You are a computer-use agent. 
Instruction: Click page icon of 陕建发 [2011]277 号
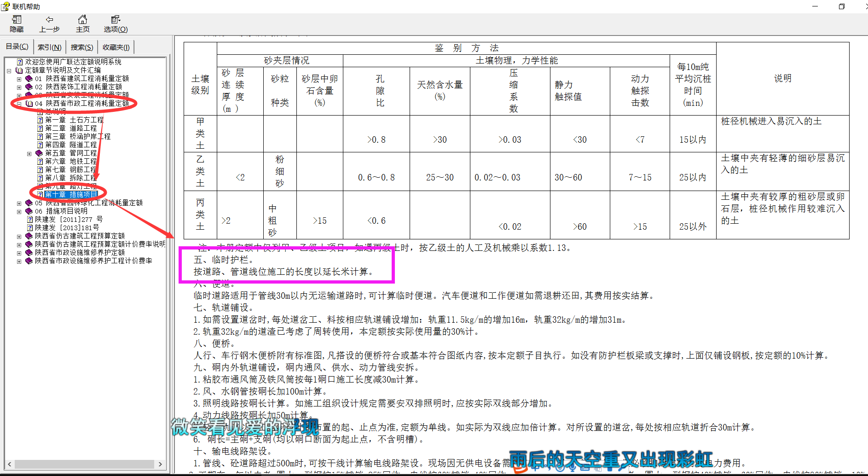(x=30, y=219)
